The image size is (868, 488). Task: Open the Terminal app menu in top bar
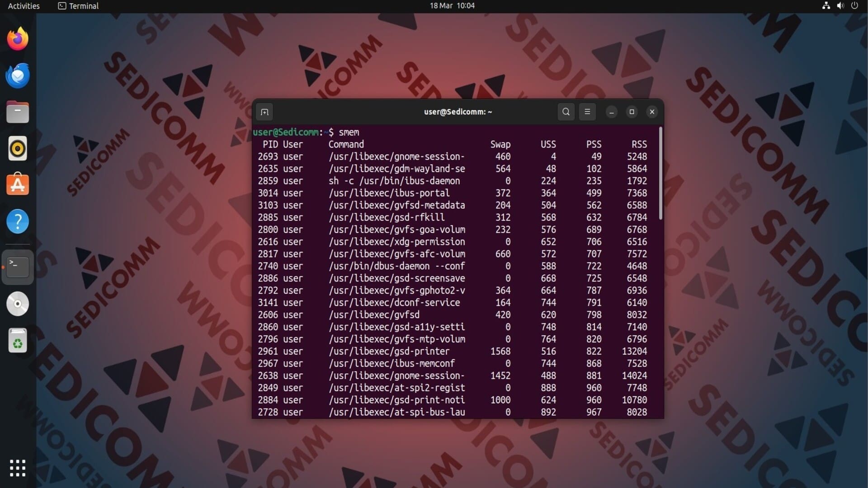(x=79, y=6)
